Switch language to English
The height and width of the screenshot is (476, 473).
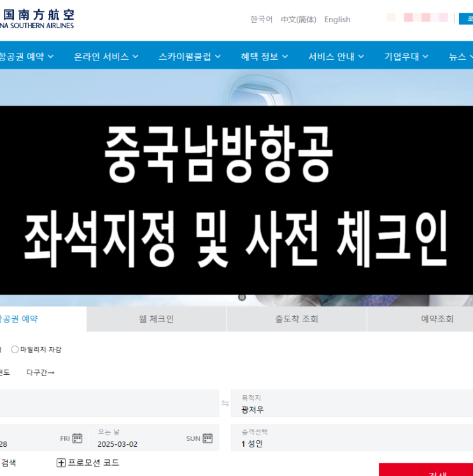tap(337, 20)
